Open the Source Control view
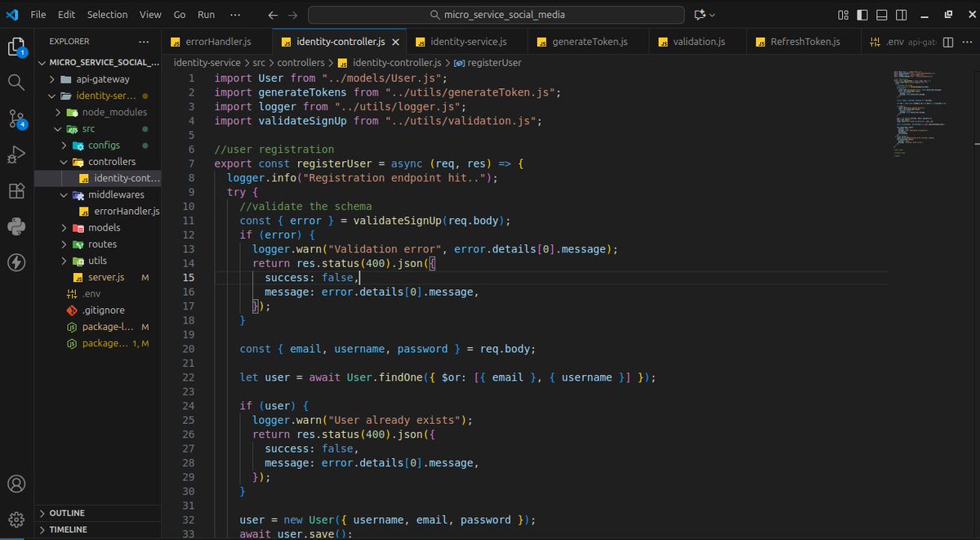 (x=16, y=118)
